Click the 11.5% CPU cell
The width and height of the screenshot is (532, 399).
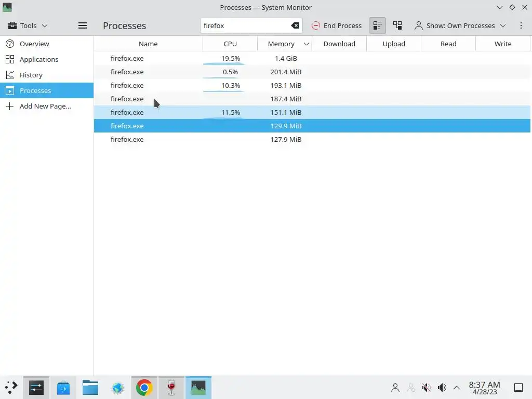point(230,112)
